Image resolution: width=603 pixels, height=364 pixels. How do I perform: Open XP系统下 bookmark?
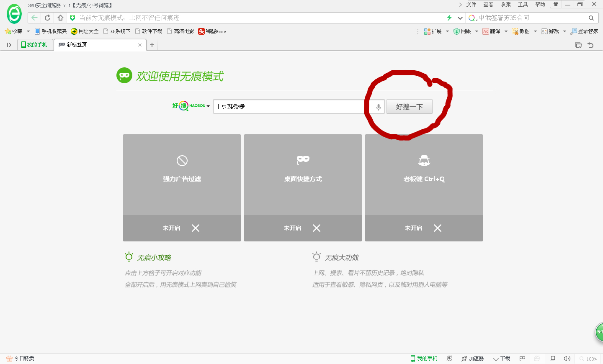pos(117,31)
